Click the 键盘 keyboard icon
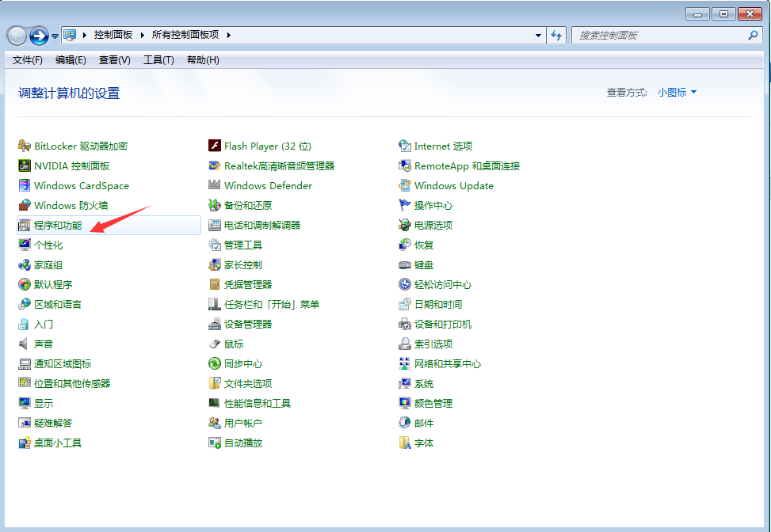This screenshot has height=532, width=771. [x=404, y=264]
